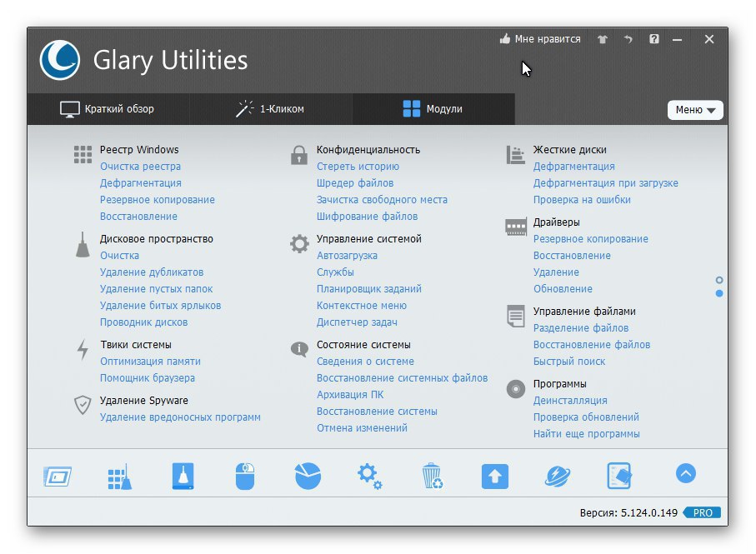756x554 pixels.
Task: Click the padlock icon beside 'Конфиденциальность'
Action: click(x=299, y=155)
